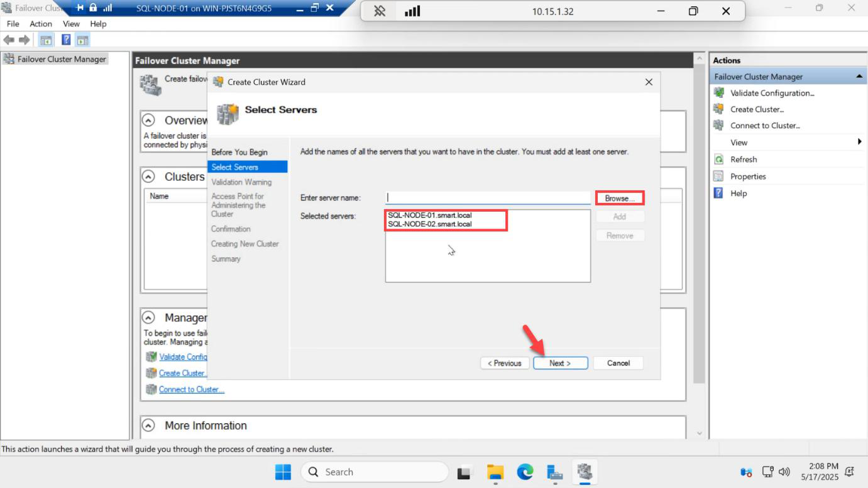Click scroll-up arrow of main pane scrollbar
Screen dimensions: 868x488
[700, 58]
